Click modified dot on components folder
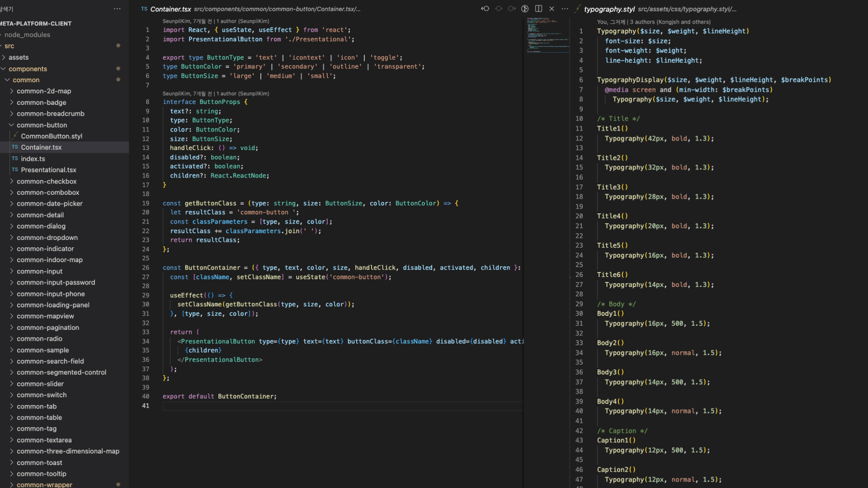 (118, 69)
